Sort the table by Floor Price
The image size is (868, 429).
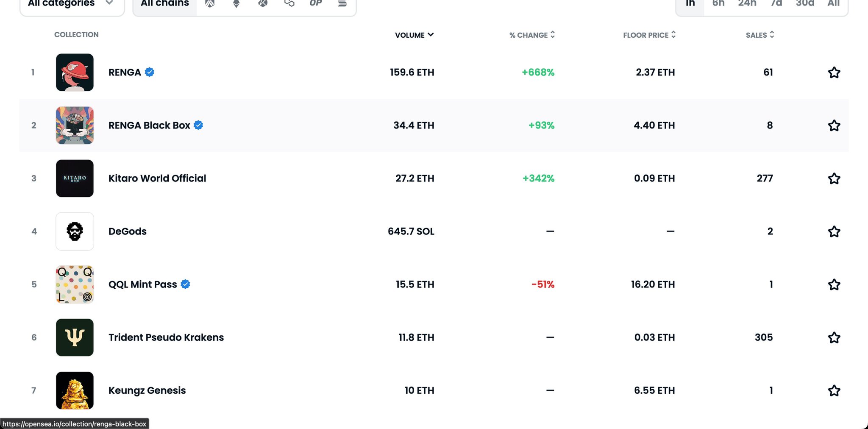click(x=649, y=35)
